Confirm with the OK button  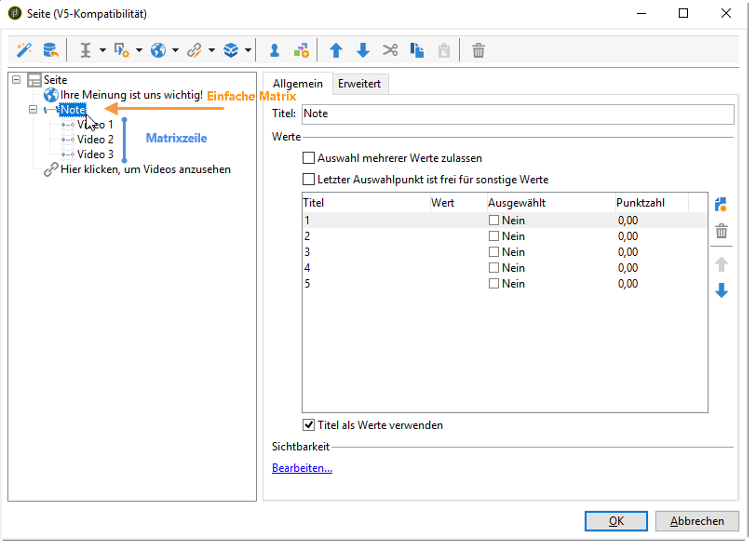pos(615,521)
